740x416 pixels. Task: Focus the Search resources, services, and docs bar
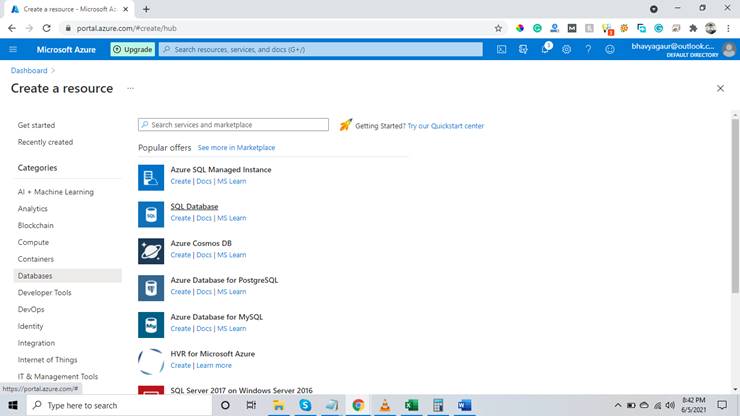pyautogui.click(x=321, y=49)
